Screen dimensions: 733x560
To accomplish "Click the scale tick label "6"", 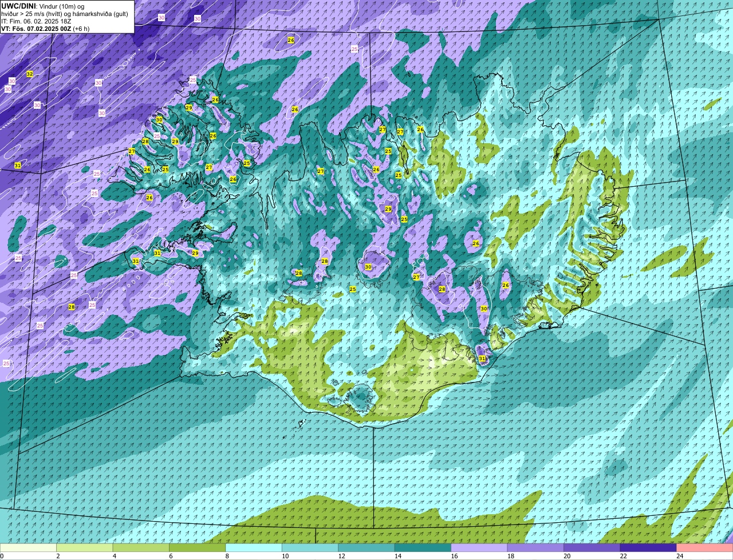I will pyautogui.click(x=171, y=556).
